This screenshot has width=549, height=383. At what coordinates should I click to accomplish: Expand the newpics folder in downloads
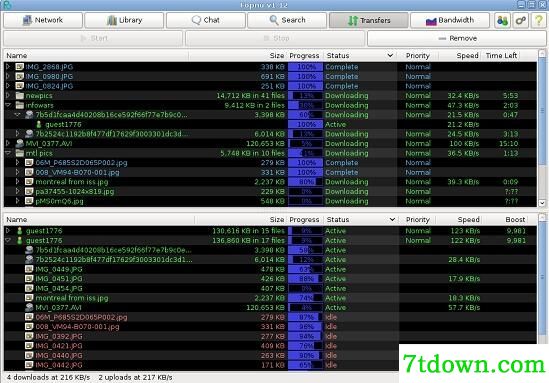[x=8, y=95]
